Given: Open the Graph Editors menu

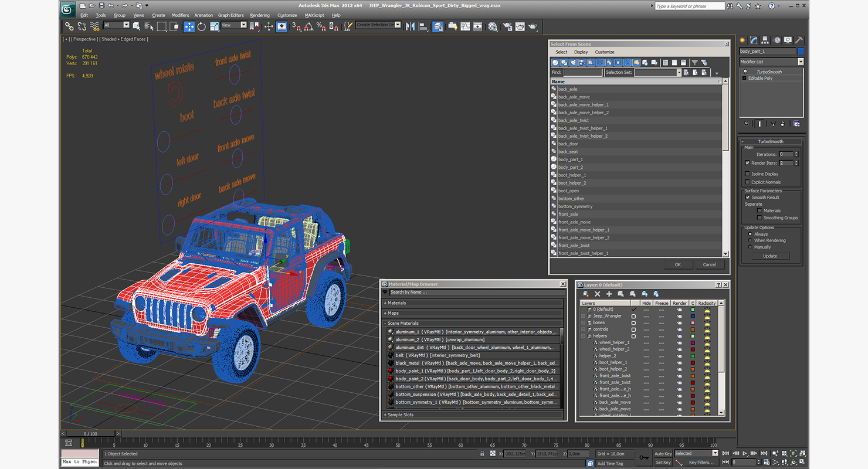Looking at the screenshot, I should coord(231,15).
